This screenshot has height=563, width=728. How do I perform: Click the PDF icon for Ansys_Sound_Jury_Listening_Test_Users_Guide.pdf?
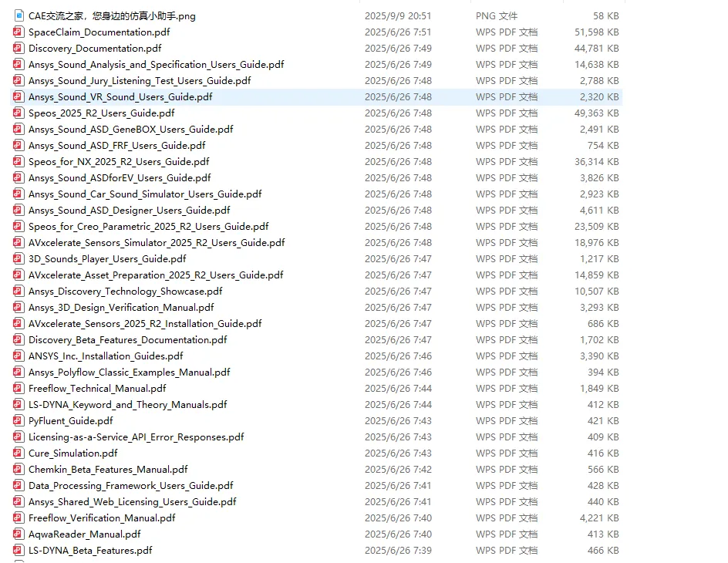19,81
